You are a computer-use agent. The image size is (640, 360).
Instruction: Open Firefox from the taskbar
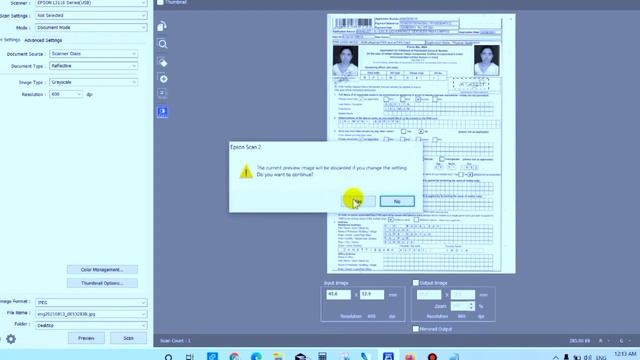(x=410, y=356)
